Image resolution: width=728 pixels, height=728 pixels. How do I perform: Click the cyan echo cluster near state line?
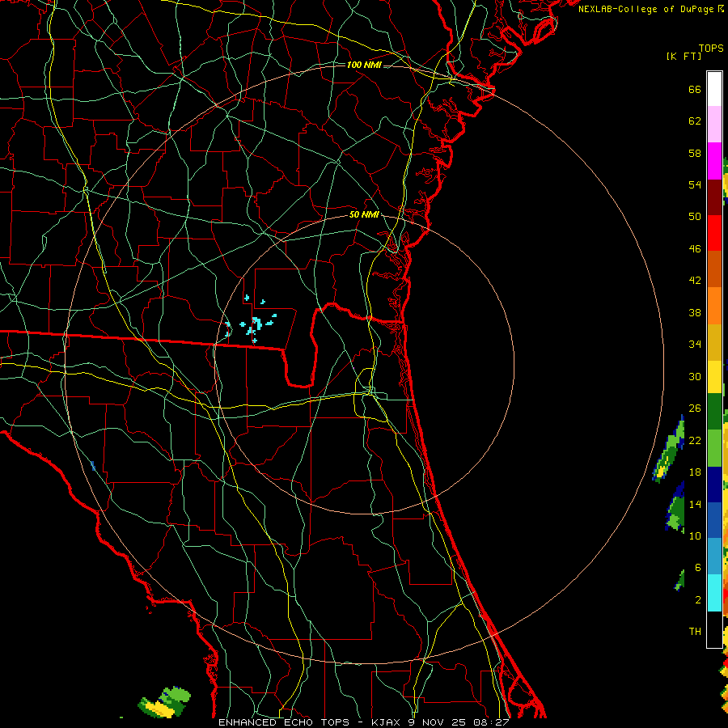coord(251,320)
